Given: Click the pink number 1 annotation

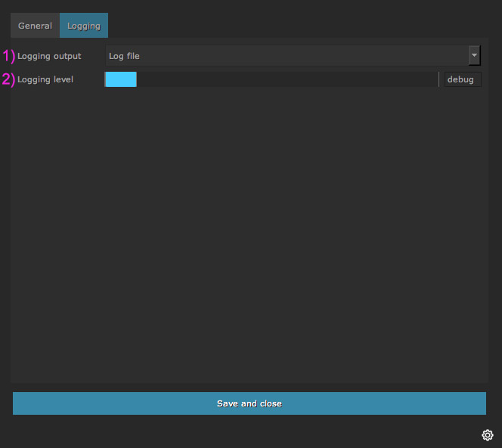Looking at the screenshot, I should pyautogui.click(x=8, y=56).
